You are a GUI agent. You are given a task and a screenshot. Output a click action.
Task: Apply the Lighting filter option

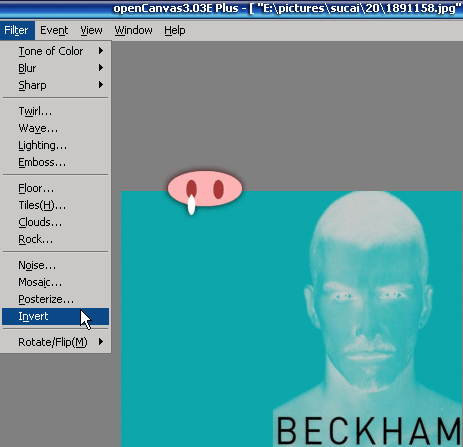[55, 145]
